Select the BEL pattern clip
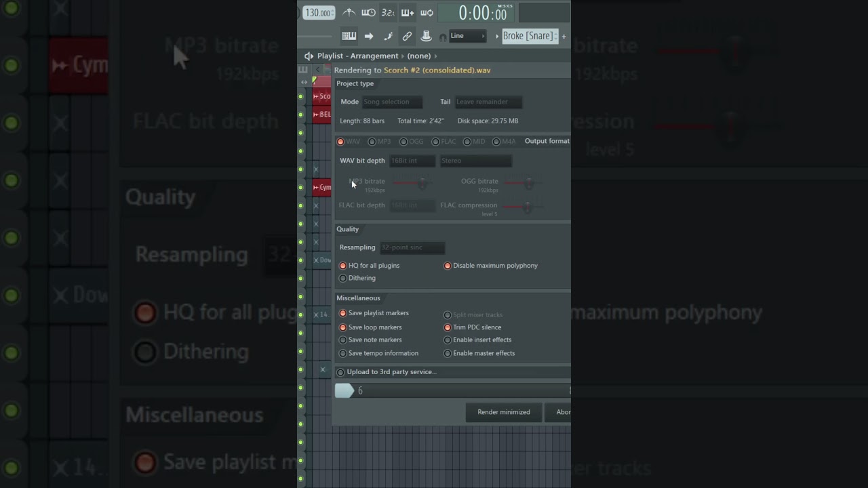Screen dimensions: 868x488 [322, 115]
